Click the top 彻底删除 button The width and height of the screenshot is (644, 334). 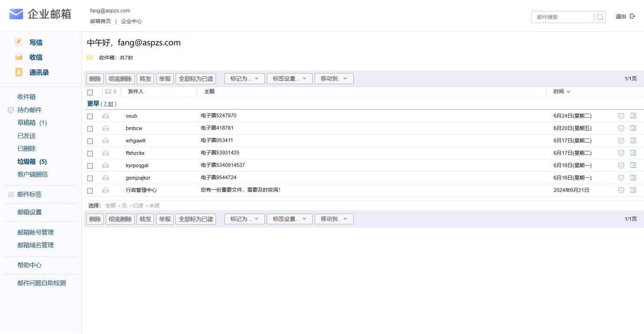[x=120, y=79]
